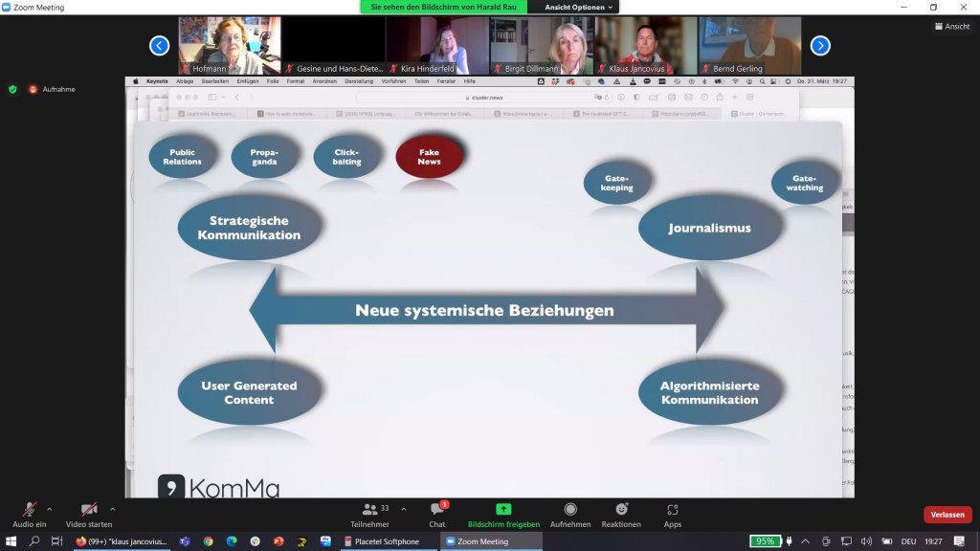The width and height of the screenshot is (980, 551).
Task: Expand participants options arrow beside Teilnehmer
Action: point(404,509)
